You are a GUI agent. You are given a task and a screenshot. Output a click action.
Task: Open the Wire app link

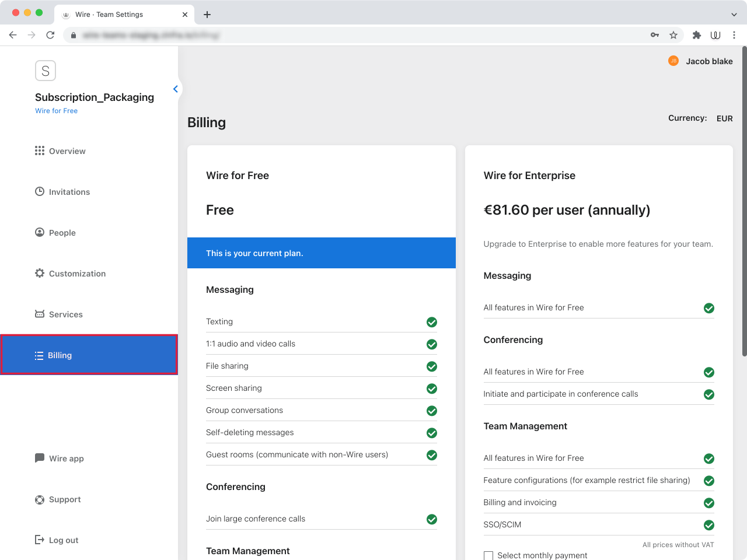59,459
